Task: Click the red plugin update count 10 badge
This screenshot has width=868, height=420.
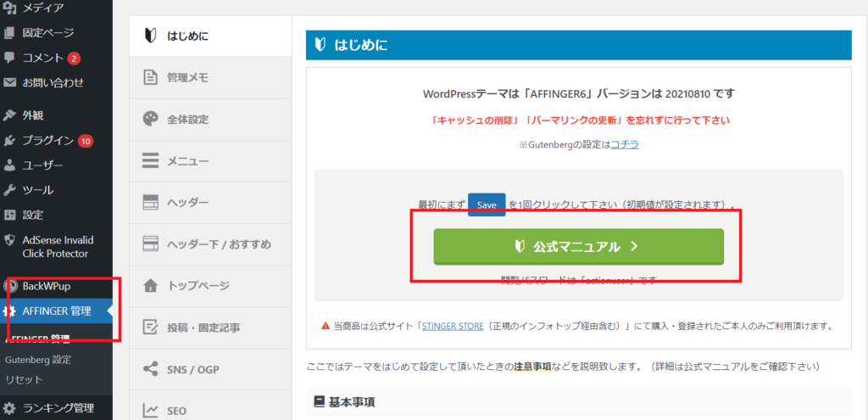Action: pyautogui.click(x=86, y=141)
